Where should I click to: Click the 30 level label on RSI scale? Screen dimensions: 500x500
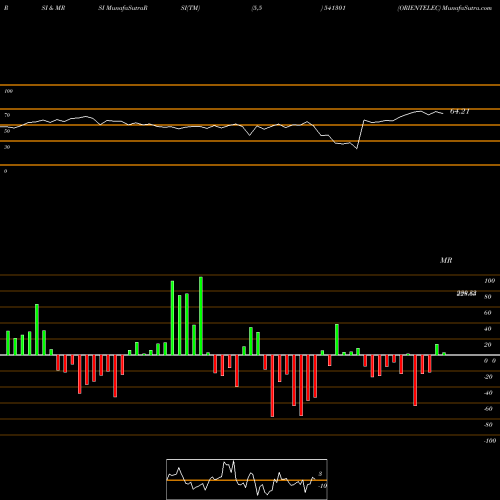(x=7, y=147)
